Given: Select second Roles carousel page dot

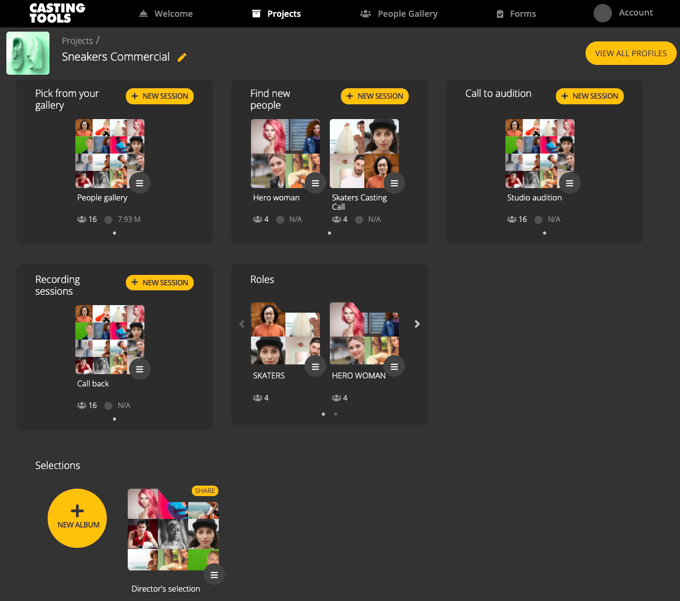Looking at the screenshot, I should tap(336, 414).
